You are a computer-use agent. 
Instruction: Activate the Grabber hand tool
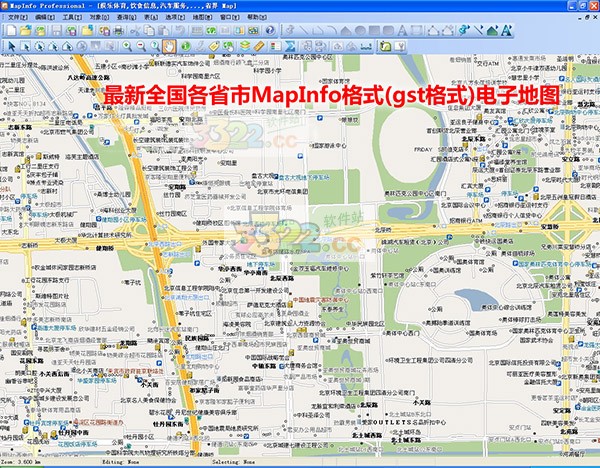(x=169, y=46)
